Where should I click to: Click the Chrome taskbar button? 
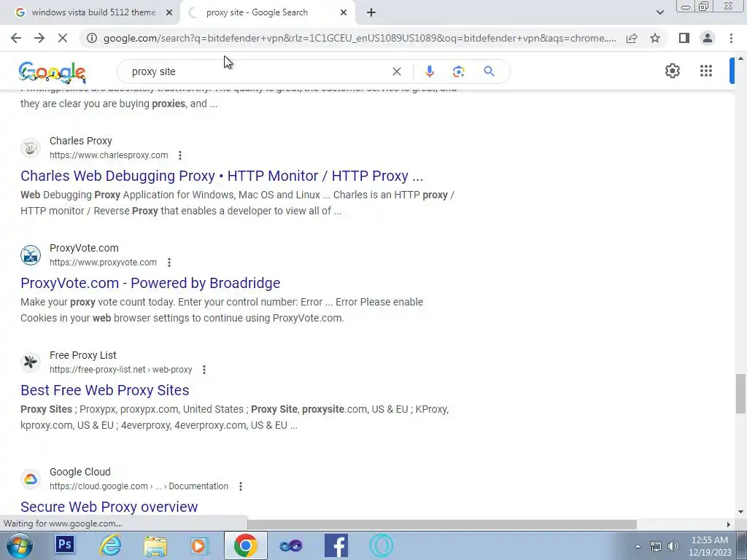[245, 545]
